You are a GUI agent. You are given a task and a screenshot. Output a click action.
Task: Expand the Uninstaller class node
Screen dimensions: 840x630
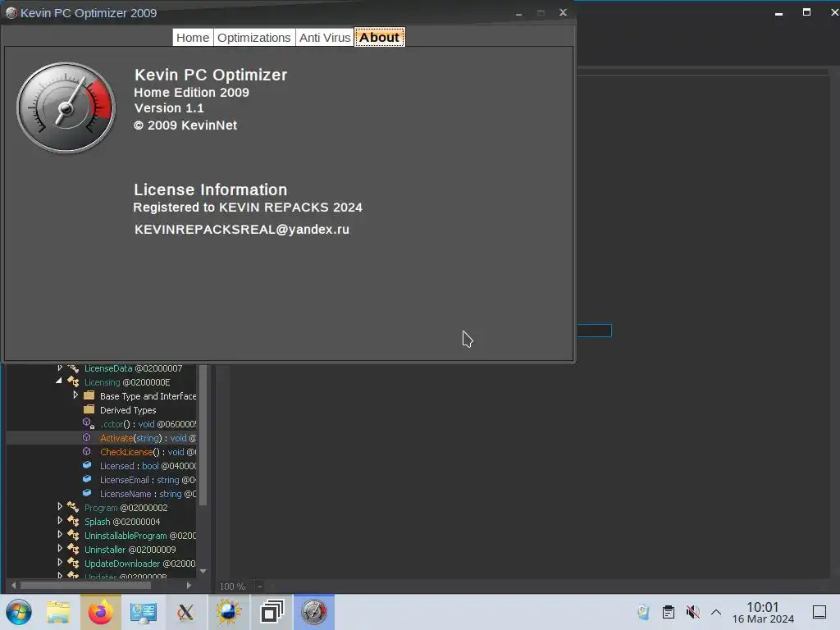pyautogui.click(x=60, y=549)
